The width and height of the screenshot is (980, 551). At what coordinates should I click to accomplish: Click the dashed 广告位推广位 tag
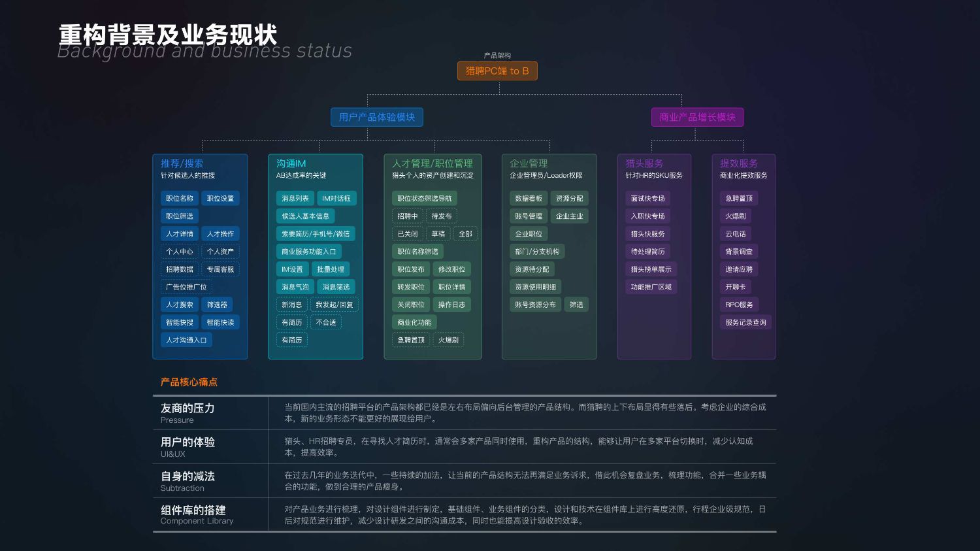pos(186,287)
